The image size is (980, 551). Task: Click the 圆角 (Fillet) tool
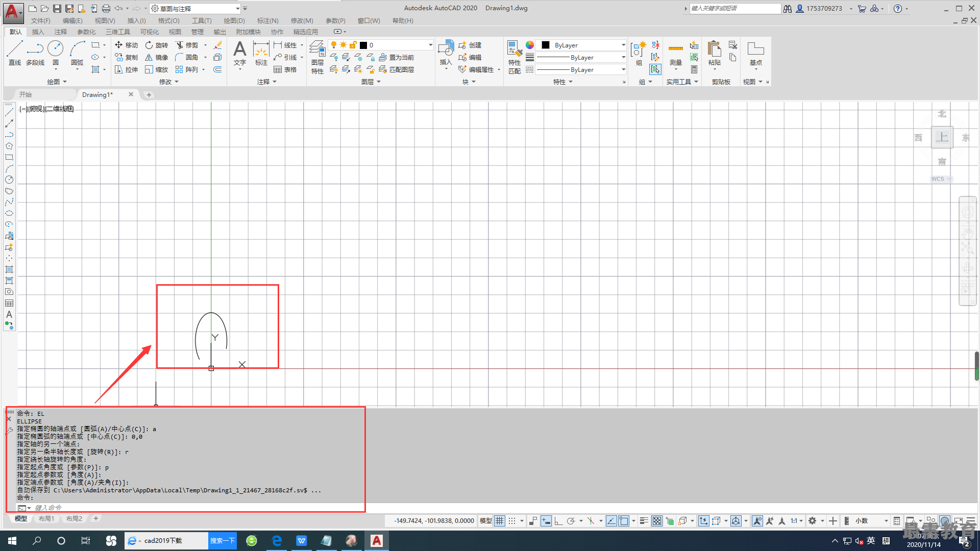(187, 57)
